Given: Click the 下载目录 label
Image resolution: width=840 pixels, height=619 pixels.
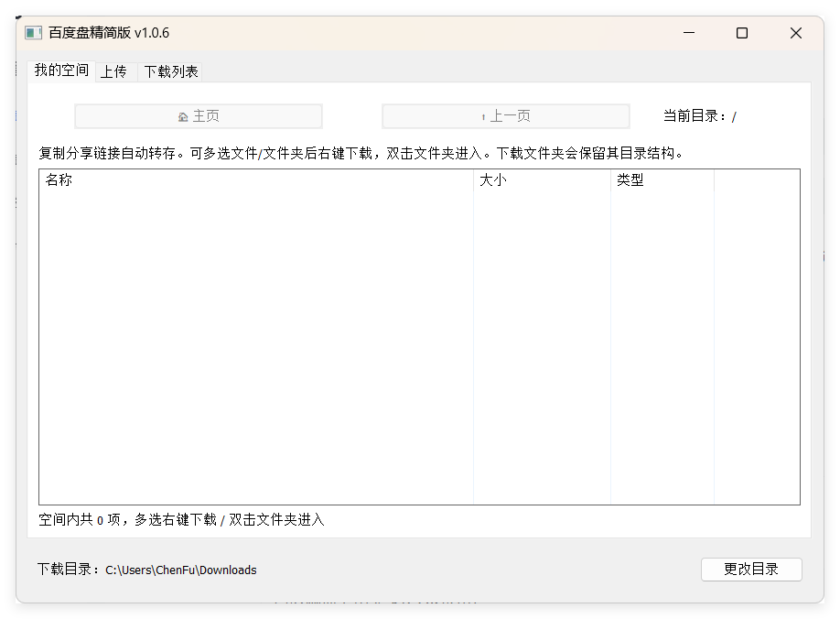Looking at the screenshot, I should (x=68, y=570).
